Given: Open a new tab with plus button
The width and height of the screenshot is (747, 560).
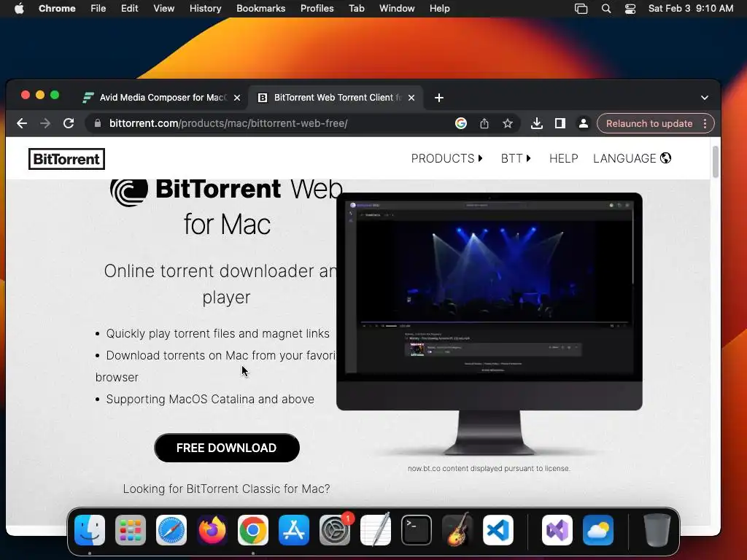Looking at the screenshot, I should pyautogui.click(x=438, y=98).
